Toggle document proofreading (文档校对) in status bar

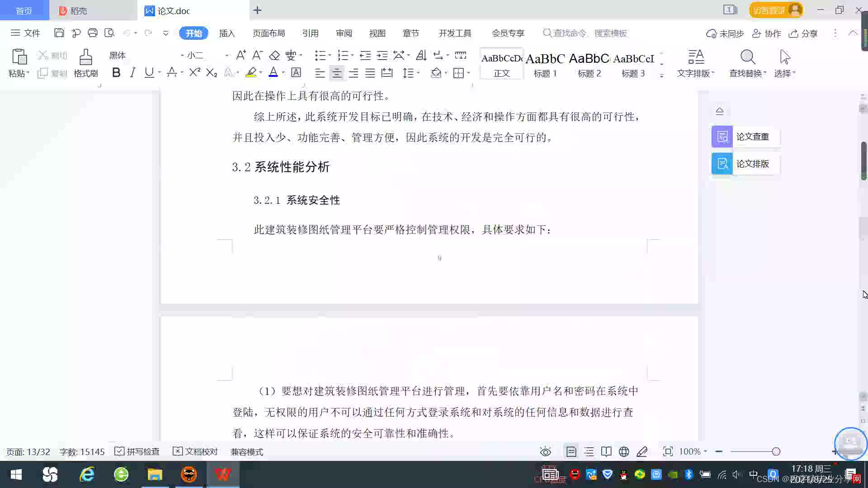(195, 452)
